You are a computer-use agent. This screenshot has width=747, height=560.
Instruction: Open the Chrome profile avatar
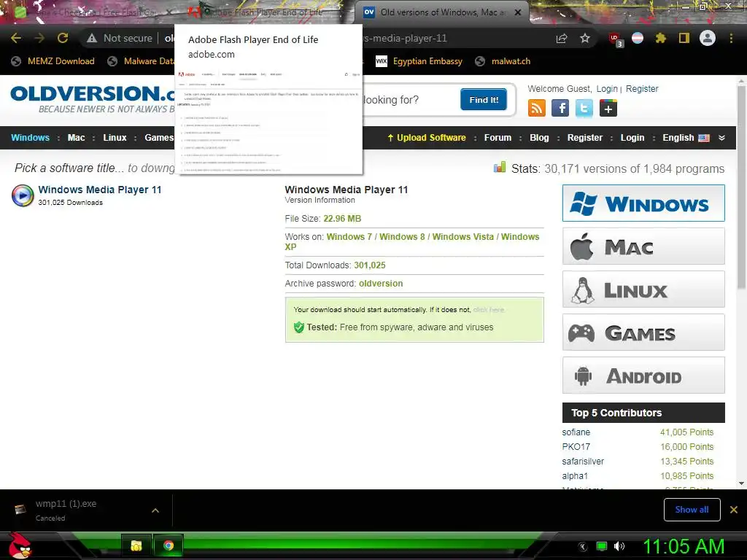click(x=708, y=38)
